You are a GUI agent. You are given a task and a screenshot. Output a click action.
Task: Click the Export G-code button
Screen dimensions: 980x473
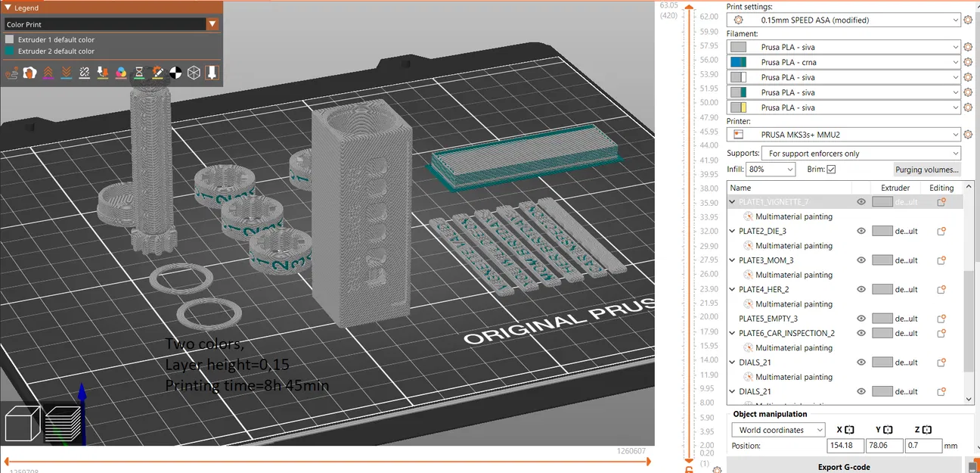click(x=843, y=467)
